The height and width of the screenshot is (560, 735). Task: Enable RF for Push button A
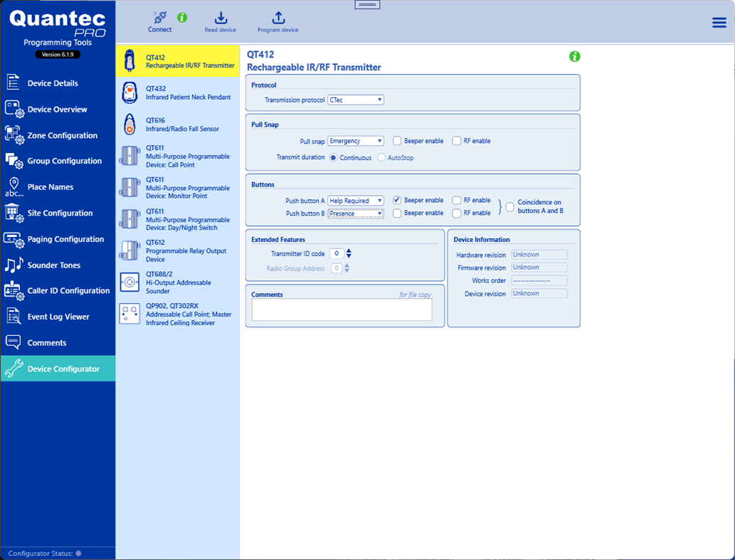click(457, 200)
